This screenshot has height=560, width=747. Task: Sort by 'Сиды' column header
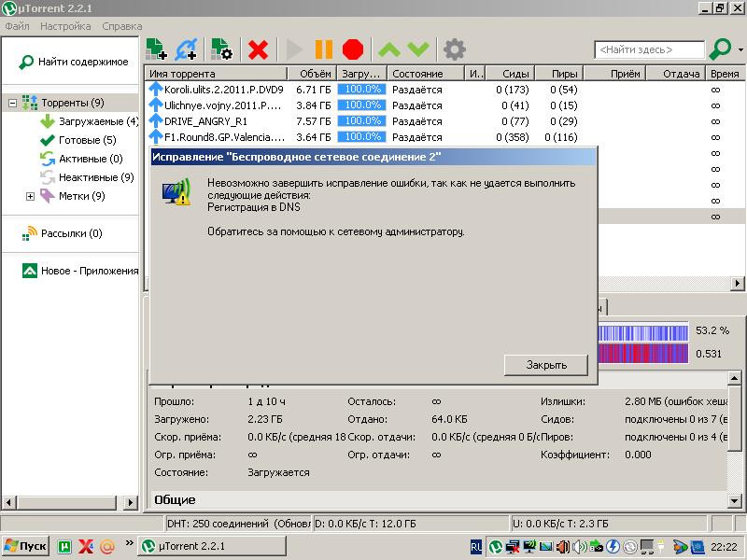coord(511,74)
